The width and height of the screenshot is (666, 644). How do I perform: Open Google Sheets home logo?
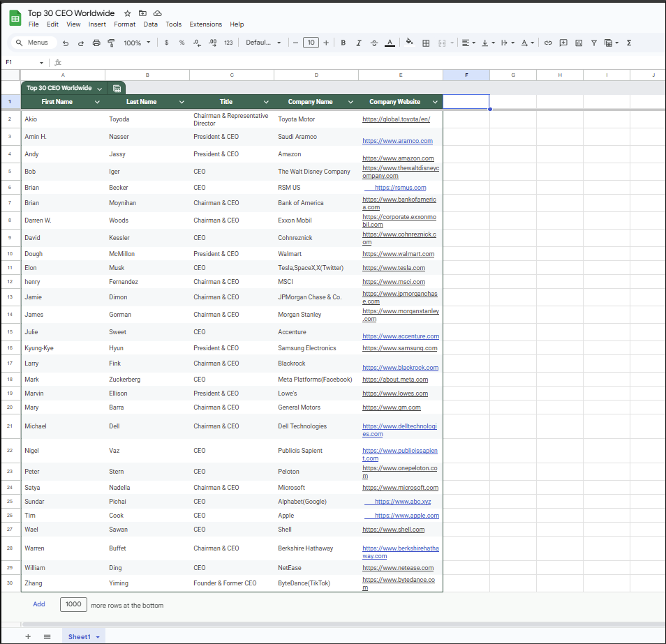(x=15, y=18)
